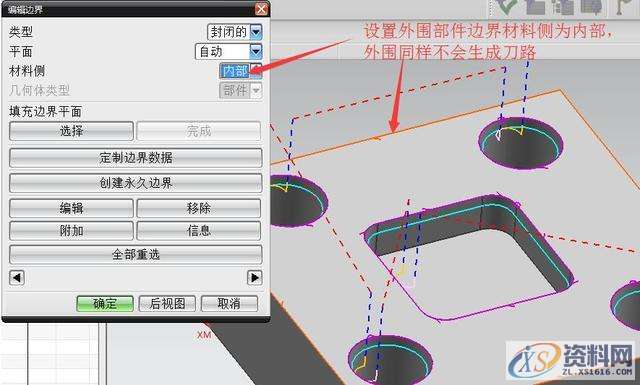Viewport: 640px width, 385px height.
Task: Click 创建永久边界 button
Action: pos(136,183)
